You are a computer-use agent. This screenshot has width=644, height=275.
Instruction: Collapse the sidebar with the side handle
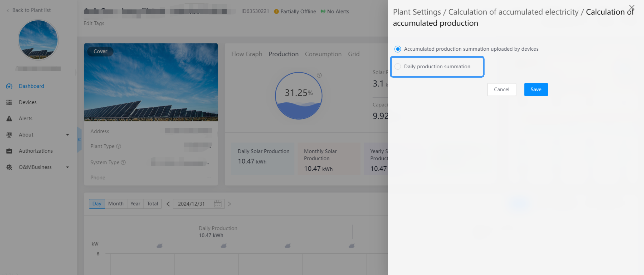pos(79,140)
